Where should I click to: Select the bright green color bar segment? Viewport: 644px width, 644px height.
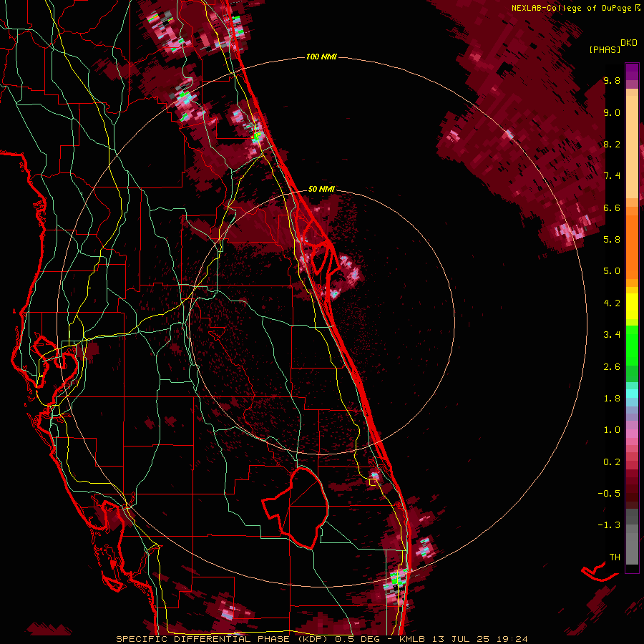[x=632, y=346]
